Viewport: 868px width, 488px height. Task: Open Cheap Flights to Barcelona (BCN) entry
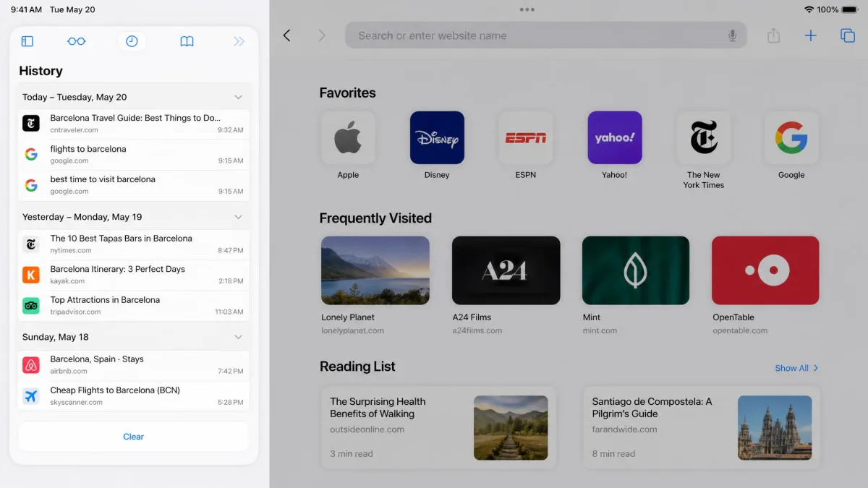coord(134,395)
